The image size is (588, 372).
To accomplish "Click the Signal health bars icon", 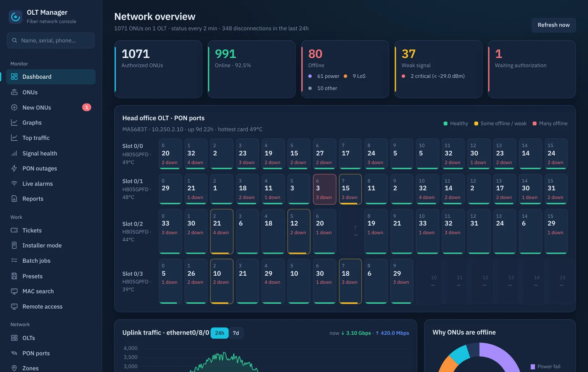I will tap(14, 153).
